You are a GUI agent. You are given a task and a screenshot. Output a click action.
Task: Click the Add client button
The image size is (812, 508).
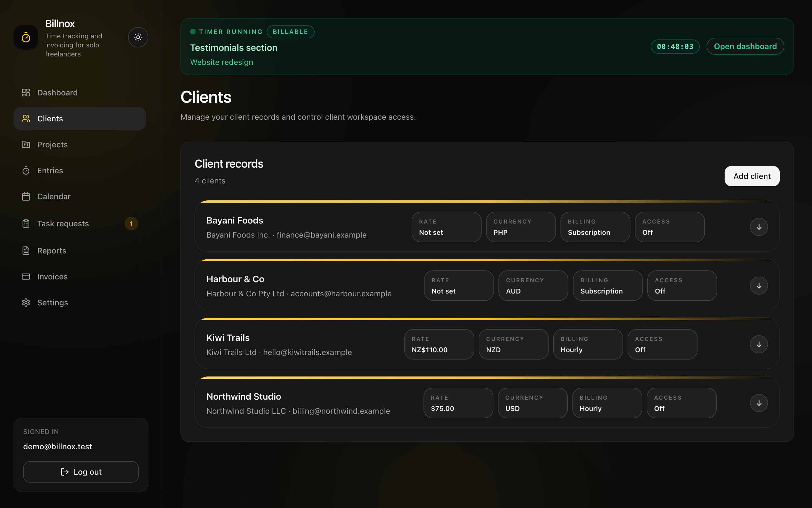752,176
